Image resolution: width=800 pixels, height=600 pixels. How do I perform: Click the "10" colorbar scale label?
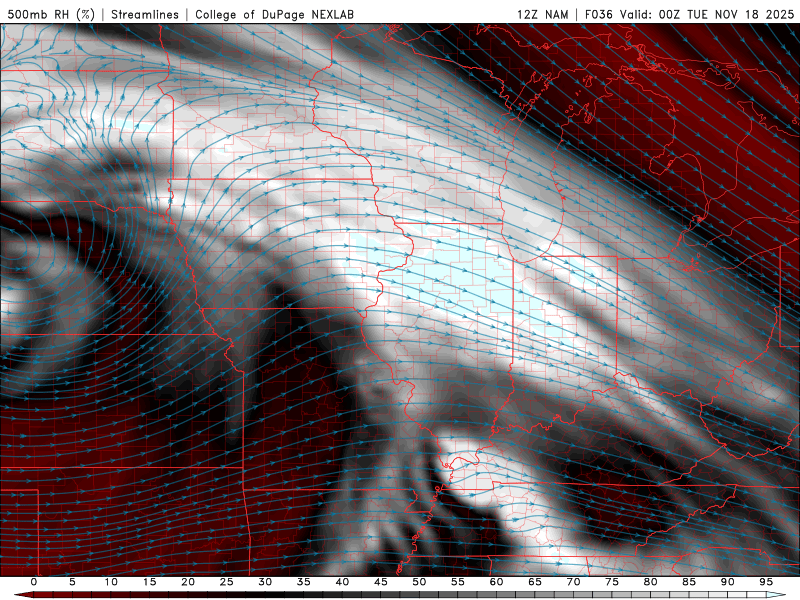coord(111,582)
